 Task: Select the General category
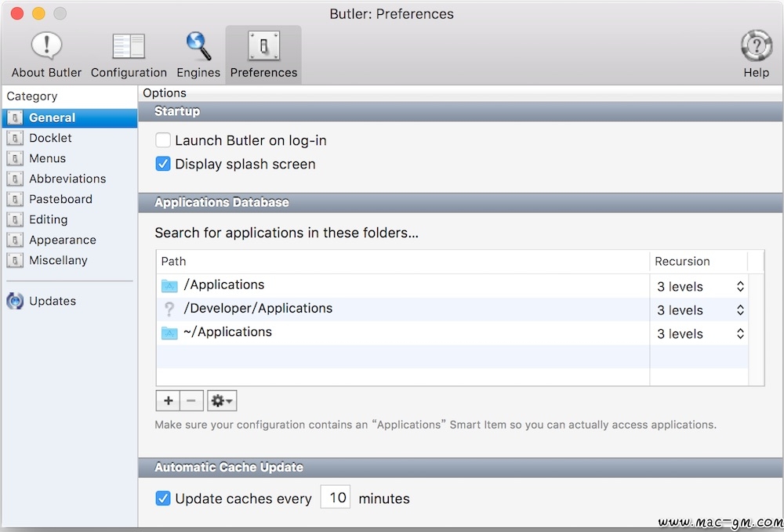(x=70, y=118)
